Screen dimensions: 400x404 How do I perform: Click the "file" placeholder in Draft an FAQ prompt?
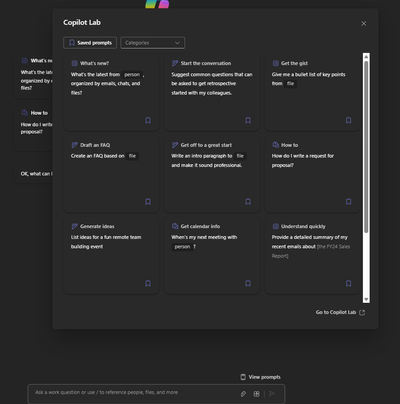132,156
